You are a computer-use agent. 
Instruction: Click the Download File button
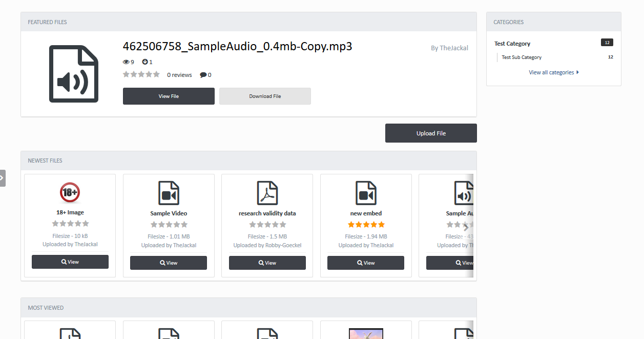pos(265,96)
